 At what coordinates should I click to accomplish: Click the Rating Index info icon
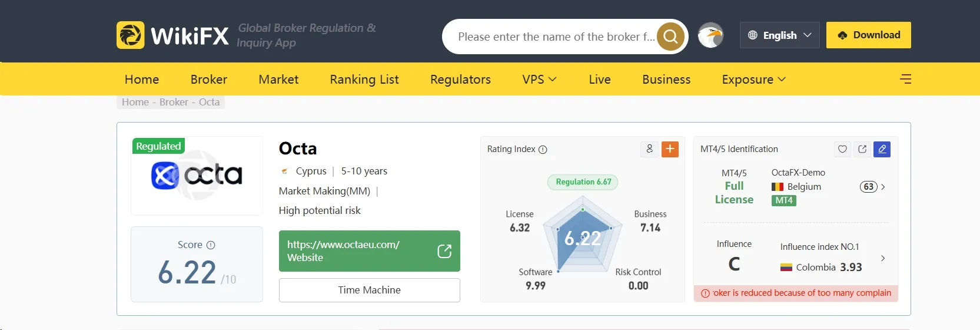click(543, 150)
